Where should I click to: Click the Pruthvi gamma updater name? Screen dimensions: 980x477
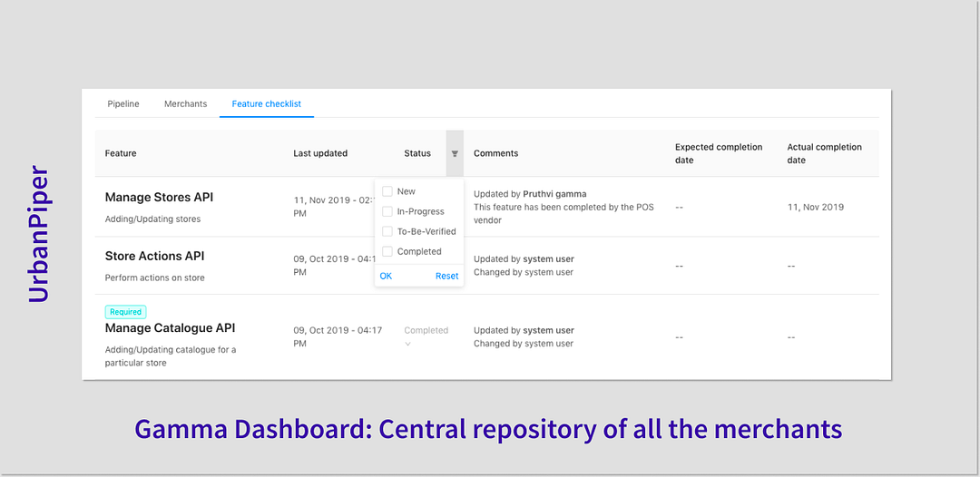pos(555,193)
